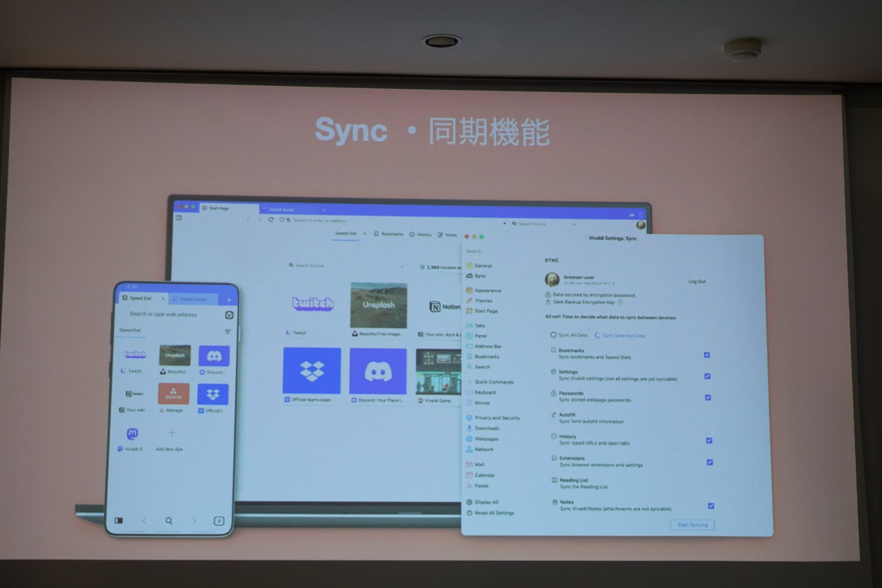
Task: Open the Twitch speed dial tile
Action: 312,304
